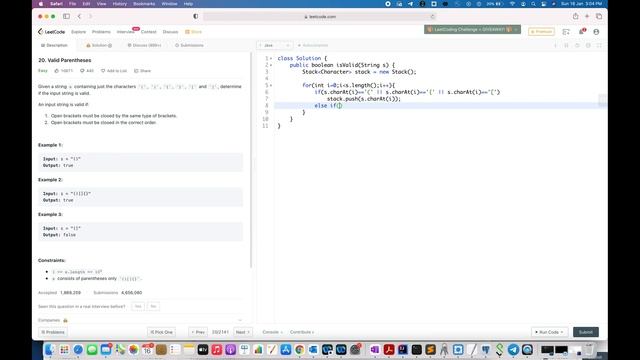640x360 pixels.
Task: Open Safari Bookmarks menu
Action: tap(144, 4)
